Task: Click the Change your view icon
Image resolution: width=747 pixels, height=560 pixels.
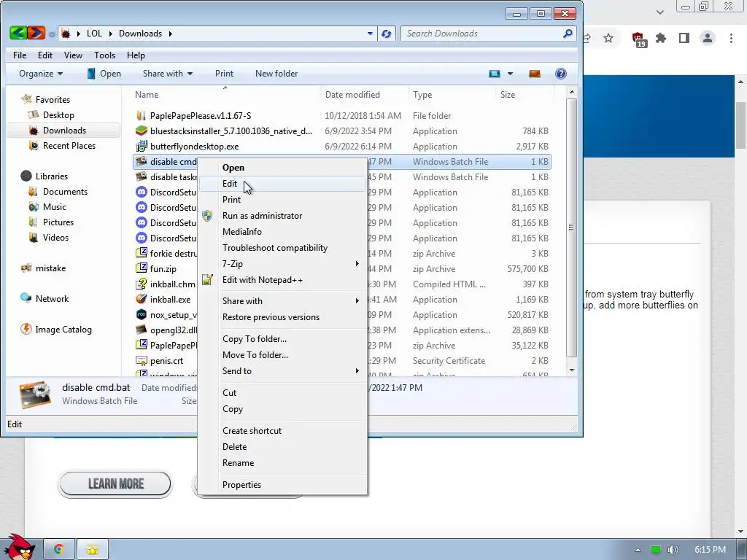Action: pos(495,74)
